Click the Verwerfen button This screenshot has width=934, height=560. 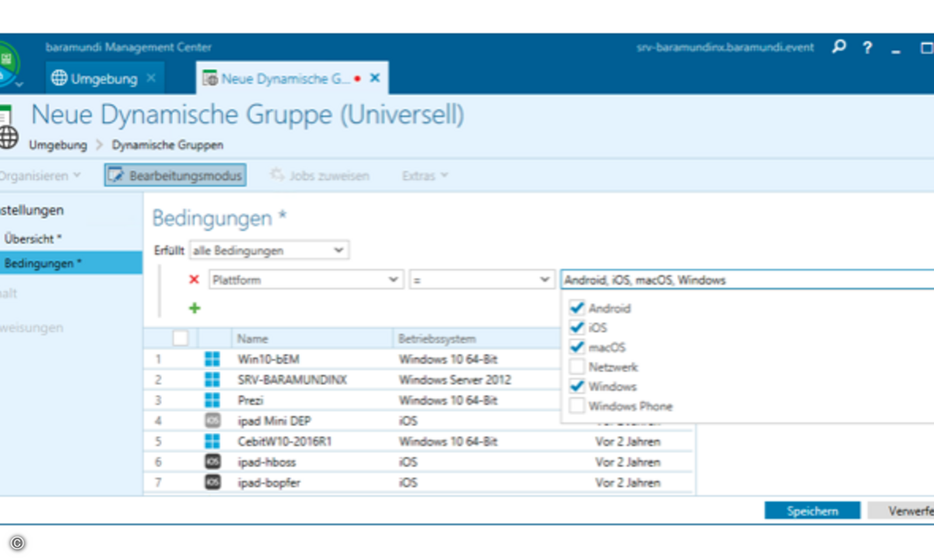pyautogui.click(x=901, y=511)
